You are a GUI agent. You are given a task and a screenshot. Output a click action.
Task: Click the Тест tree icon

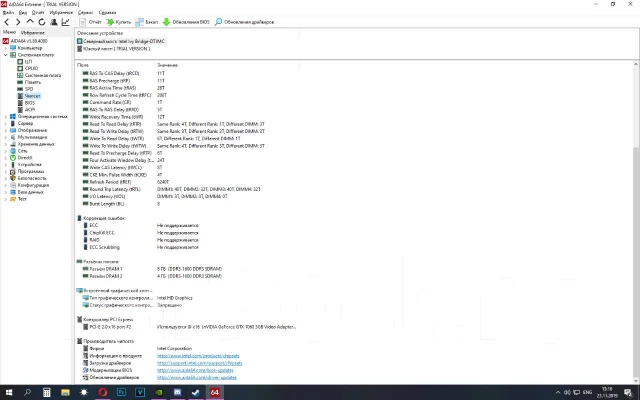(13, 199)
